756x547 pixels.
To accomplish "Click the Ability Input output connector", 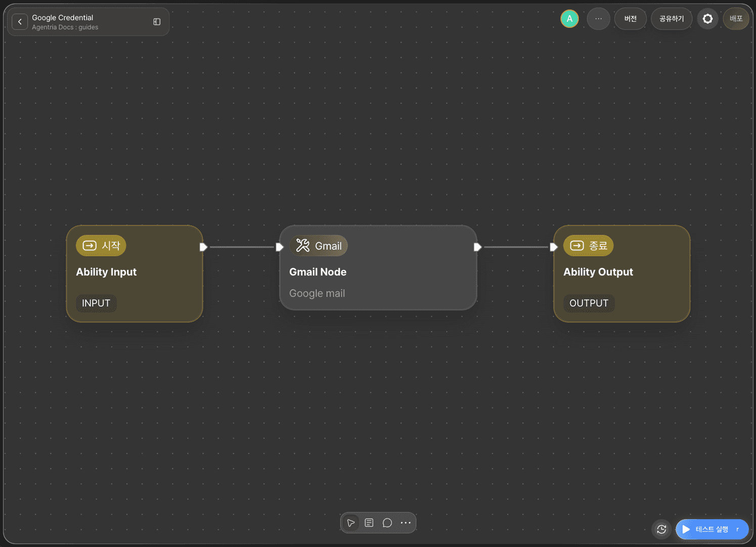I will point(203,247).
